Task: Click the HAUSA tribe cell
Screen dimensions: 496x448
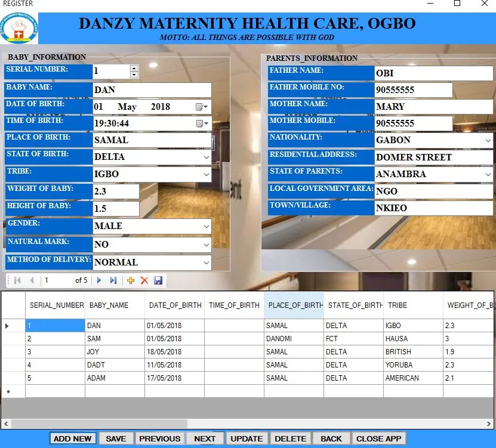Action: coord(413,339)
